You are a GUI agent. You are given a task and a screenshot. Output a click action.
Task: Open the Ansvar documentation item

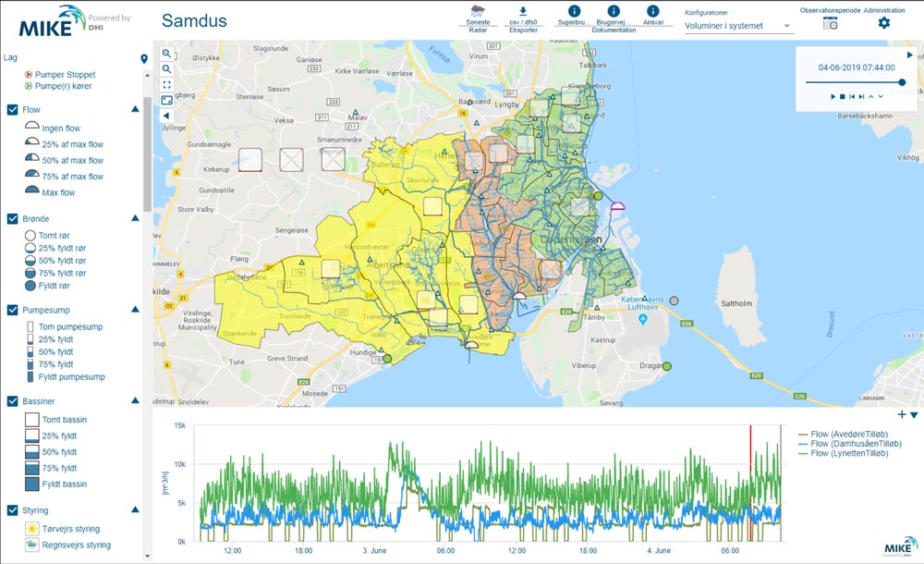click(652, 12)
